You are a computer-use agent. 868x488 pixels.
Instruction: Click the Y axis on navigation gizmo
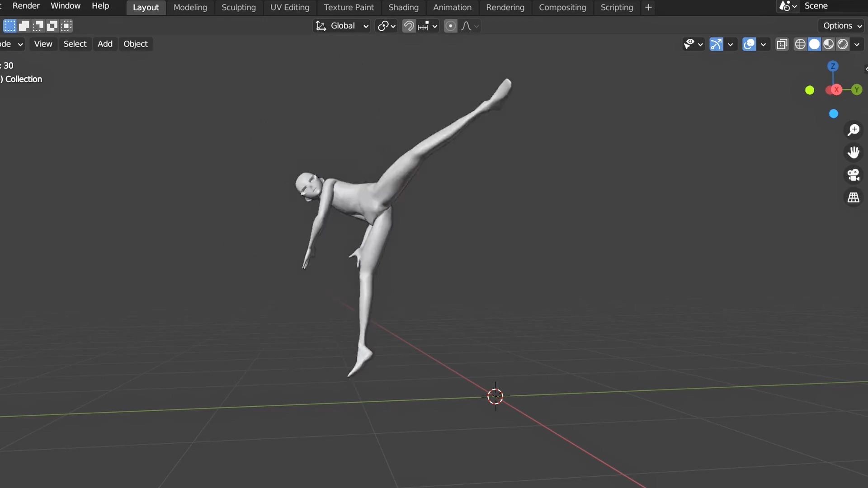pyautogui.click(x=856, y=90)
